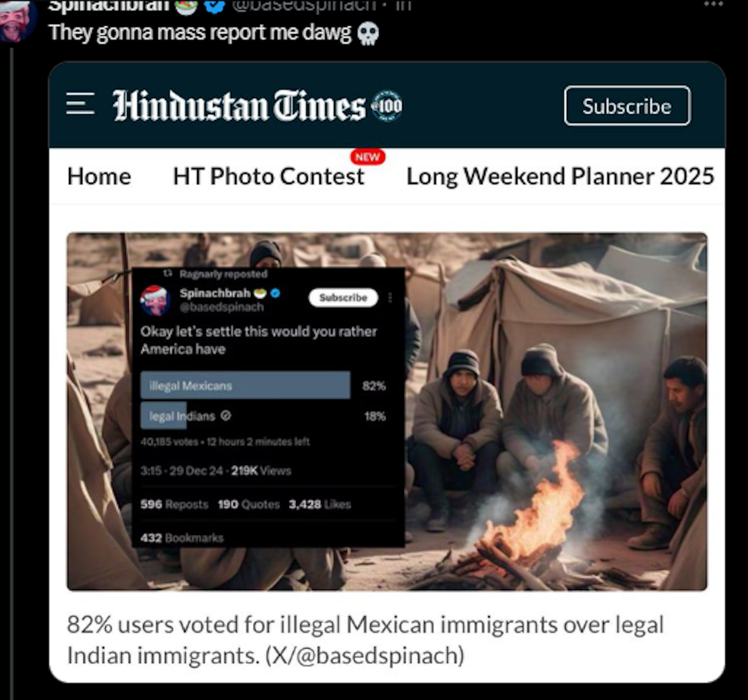Select the illegal Mexicans poll option
748x700 pixels.
point(245,385)
